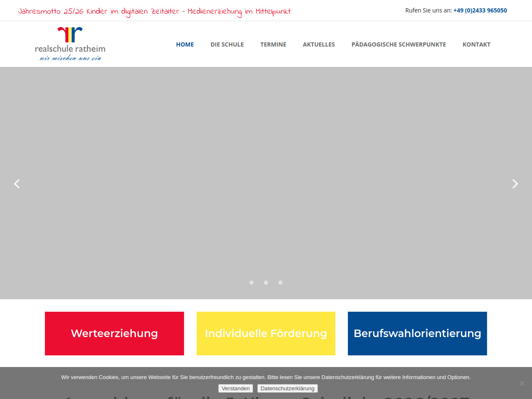
Task: Click the next slide arrow
Action: click(x=515, y=184)
